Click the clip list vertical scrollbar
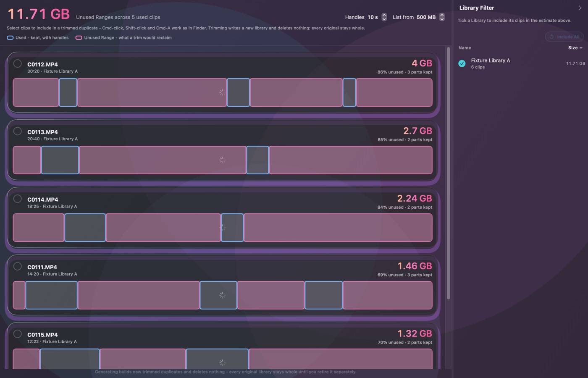The width and height of the screenshot is (588, 378). 448,173
